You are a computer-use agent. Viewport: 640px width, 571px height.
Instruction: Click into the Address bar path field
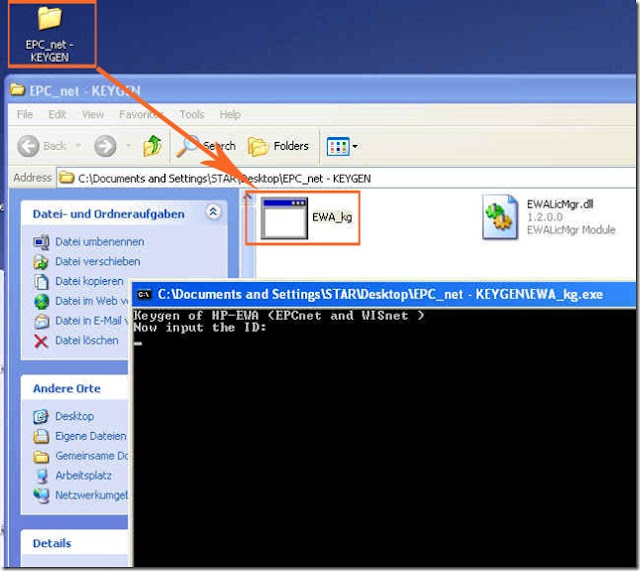(x=345, y=178)
